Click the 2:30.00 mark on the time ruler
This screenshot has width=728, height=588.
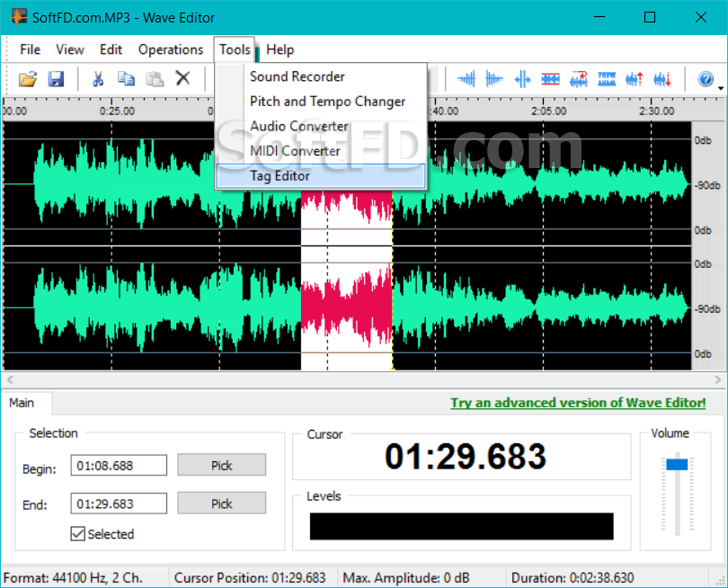656,111
